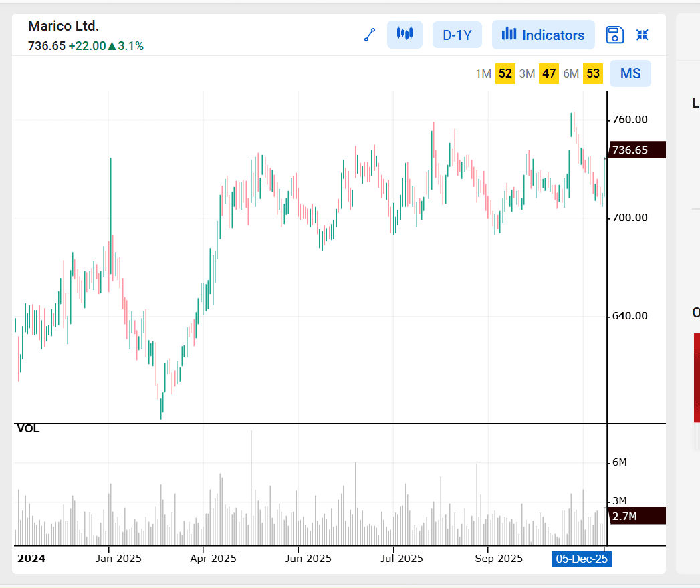This screenshot has height=588, width=700.
Task: Click the Jul 2025 axis label
Action: 402,559
